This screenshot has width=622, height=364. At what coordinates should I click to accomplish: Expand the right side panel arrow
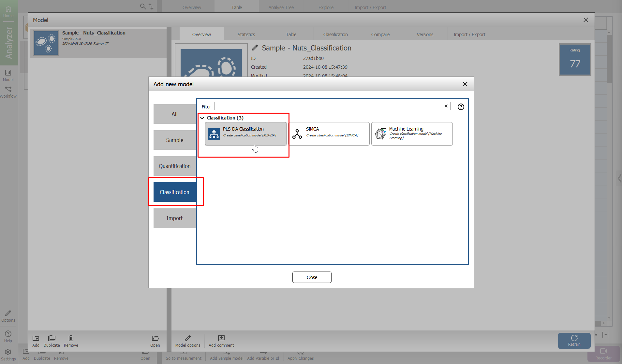click(x=619, y=178)
